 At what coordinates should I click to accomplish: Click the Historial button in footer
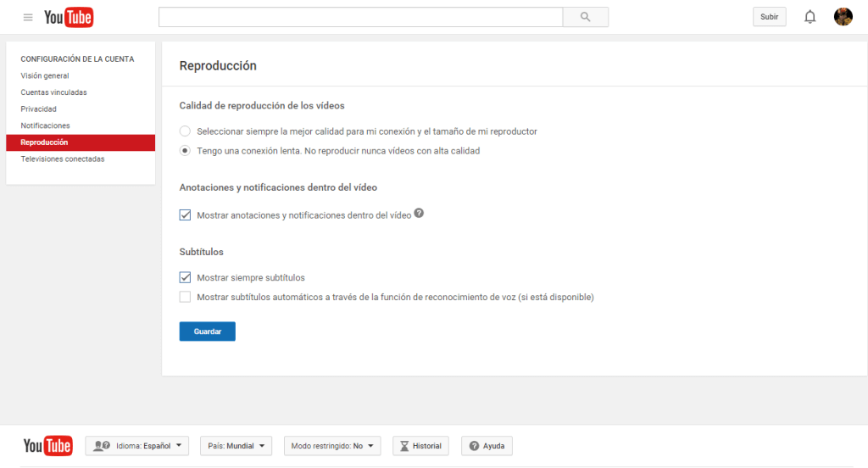pos(420,446)
